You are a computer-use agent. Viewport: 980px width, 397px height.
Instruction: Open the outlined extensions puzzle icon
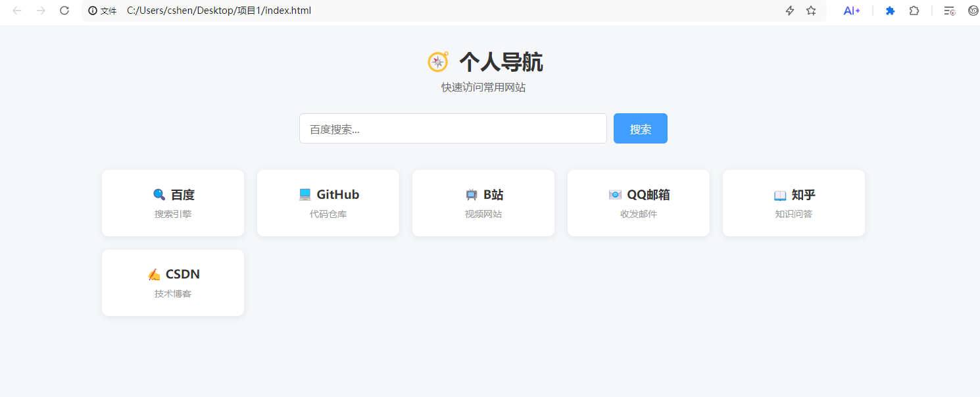click(x=914, y=11)
